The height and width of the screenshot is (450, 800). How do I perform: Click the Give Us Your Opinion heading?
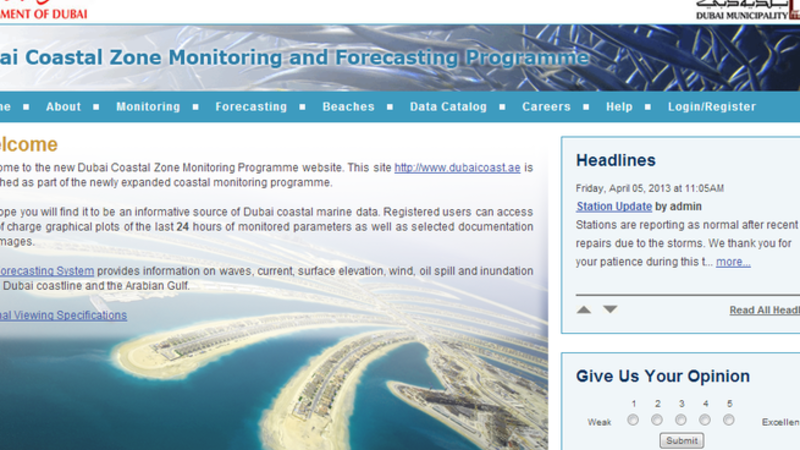pyautogui.click(x=663, y=376)
